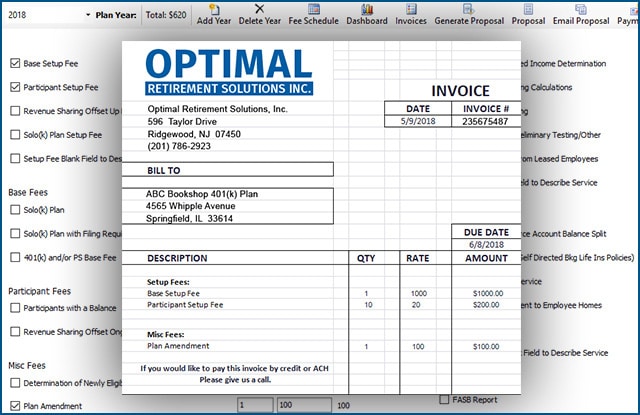
Task: Click the Springfield, IL 33614 line
Action: (189, 219)
